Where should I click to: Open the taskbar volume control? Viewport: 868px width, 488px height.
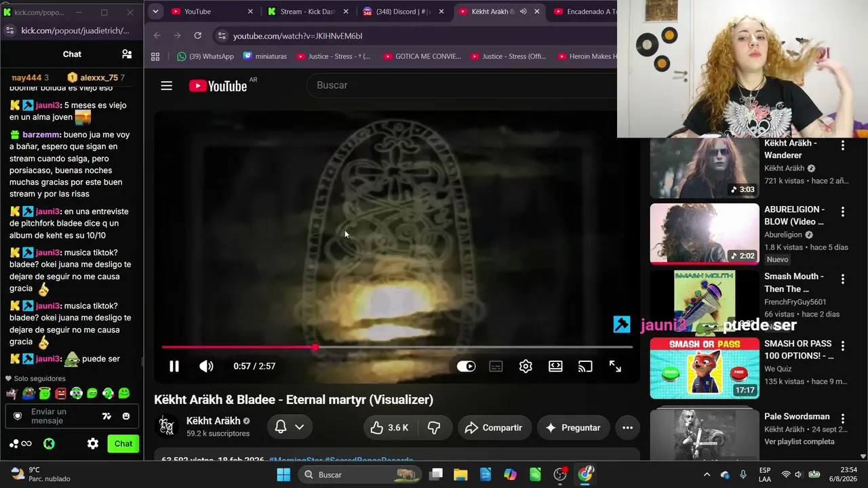click(x=798, y=474)
